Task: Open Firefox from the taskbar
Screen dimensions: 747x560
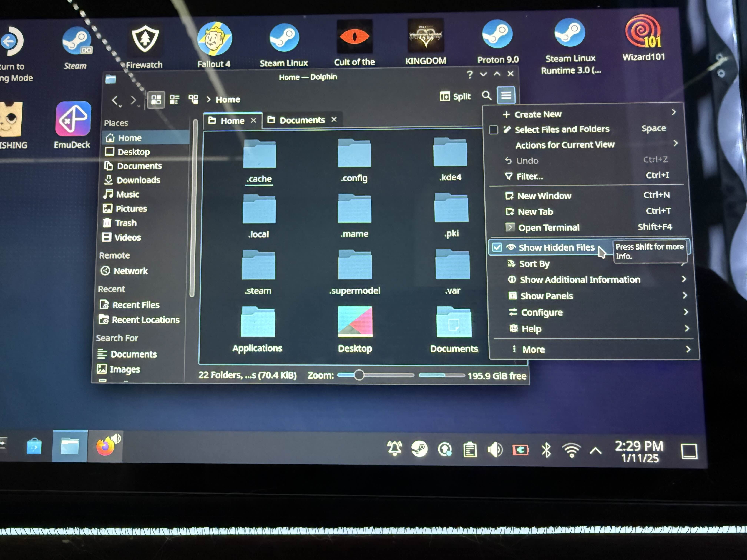Action: [x=105, y=447]
